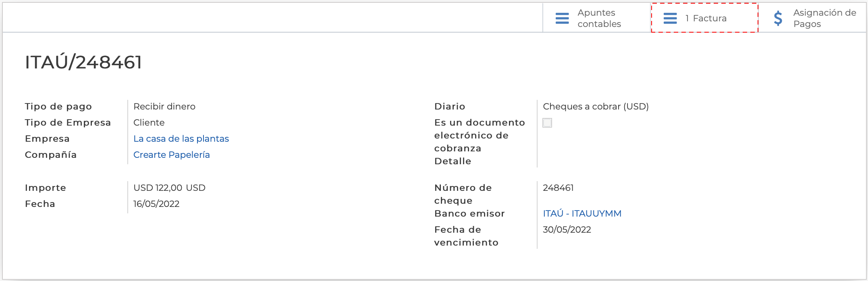Click the ITAÚ/248461 record title
This screenshot has height=281, width=868.
83,62
